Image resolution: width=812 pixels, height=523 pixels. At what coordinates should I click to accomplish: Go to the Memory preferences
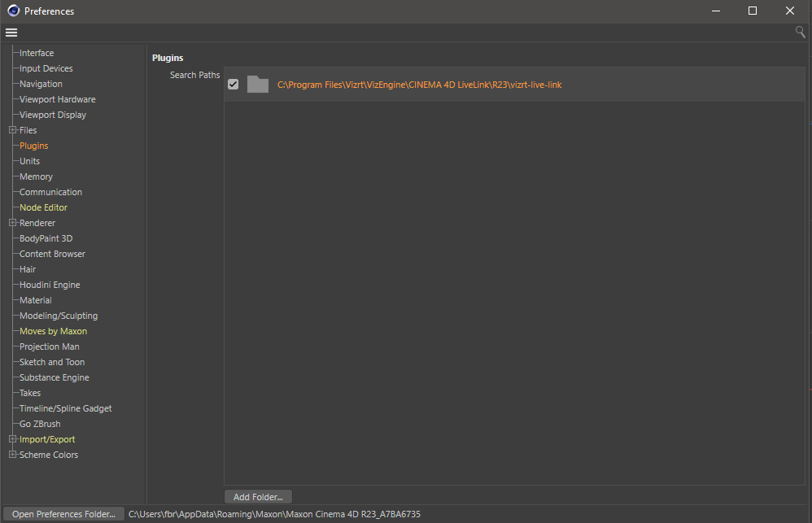tap(36, 177)
